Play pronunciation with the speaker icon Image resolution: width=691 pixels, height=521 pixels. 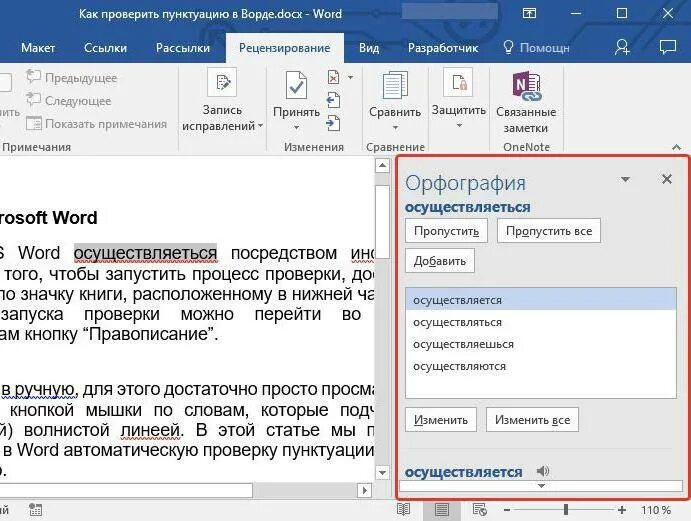(543, 471)
